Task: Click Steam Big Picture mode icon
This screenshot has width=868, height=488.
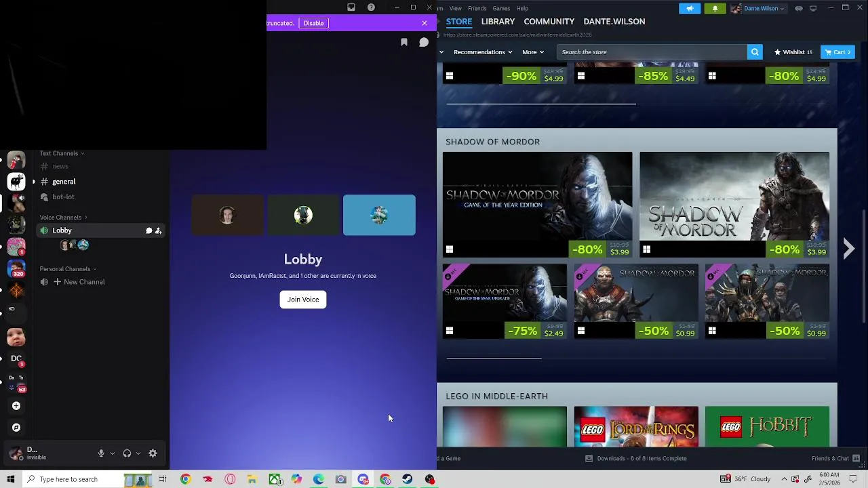Action: [813, 8]
